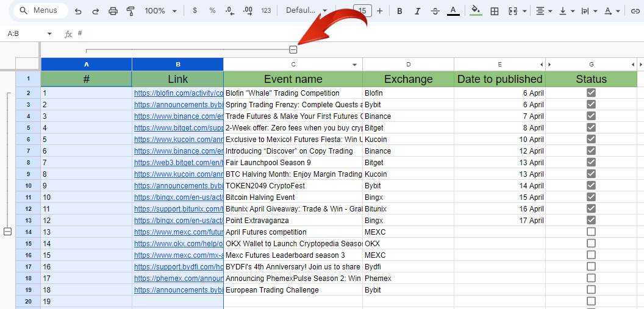644x309 pixels.
Task: Format as percent
Action: click(212, 11)
